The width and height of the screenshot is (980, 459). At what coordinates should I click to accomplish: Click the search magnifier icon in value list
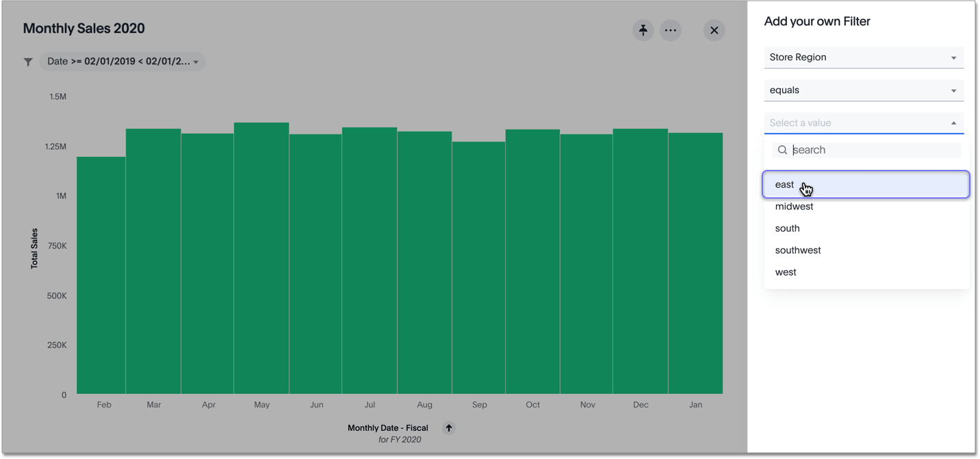pos(782,149)
